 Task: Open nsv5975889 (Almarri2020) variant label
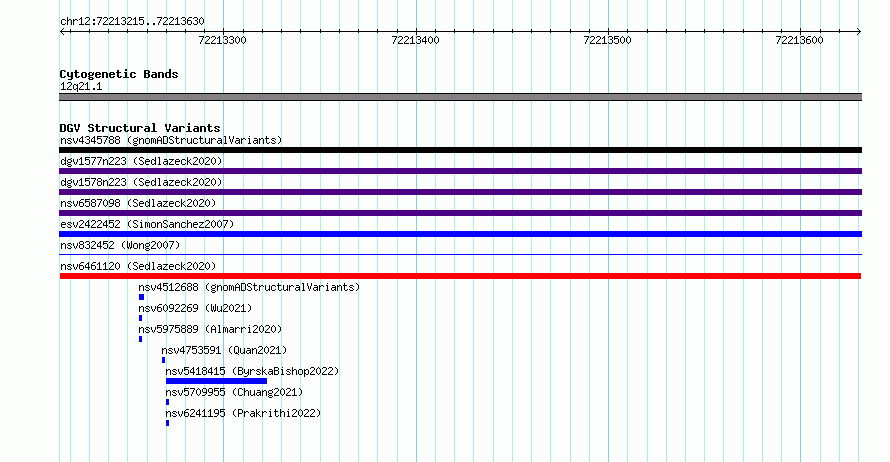pos(210,329)
